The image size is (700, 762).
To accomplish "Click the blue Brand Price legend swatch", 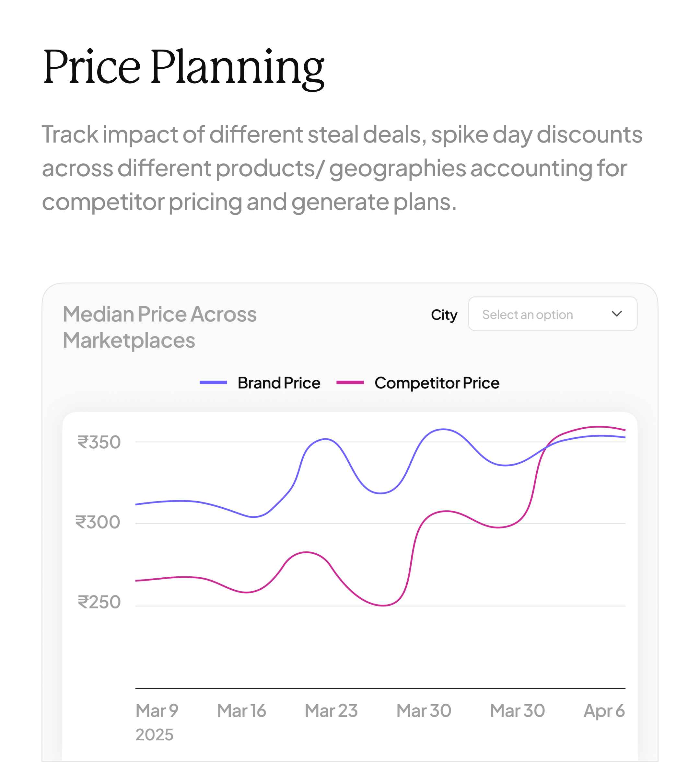I will [x=213, y=383].
